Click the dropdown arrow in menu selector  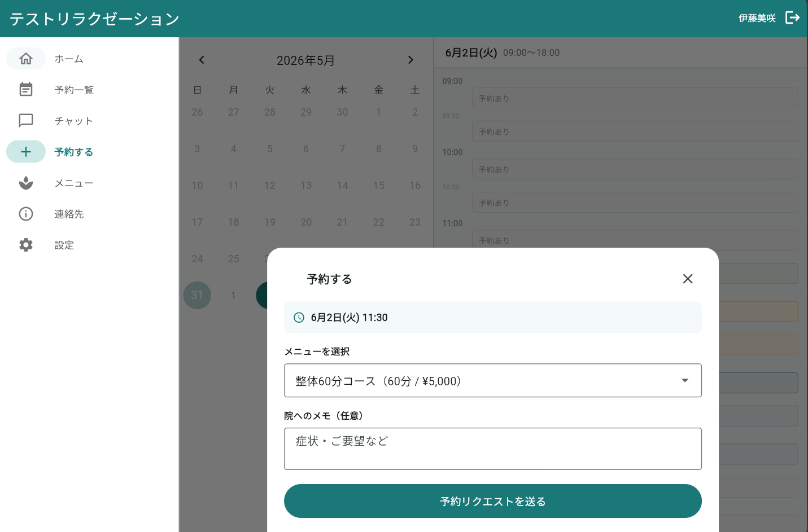pyautogui.click(x=685, y=381)
